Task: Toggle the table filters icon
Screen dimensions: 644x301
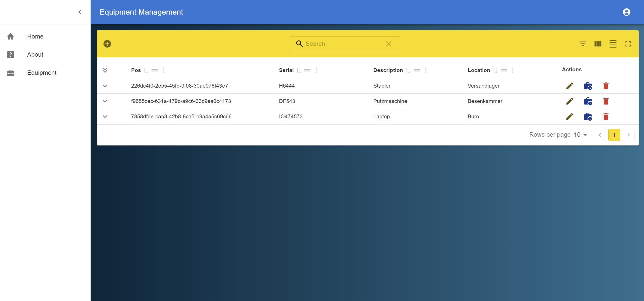Action: (583, 44)
